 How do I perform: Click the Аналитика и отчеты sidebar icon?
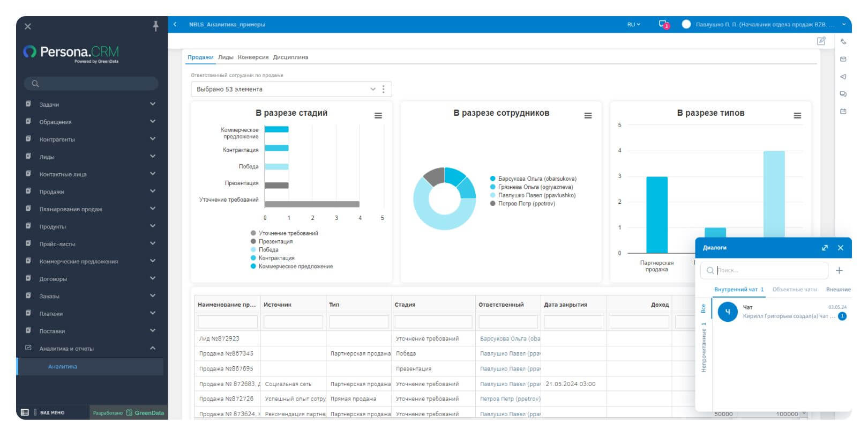pos(28,348)
